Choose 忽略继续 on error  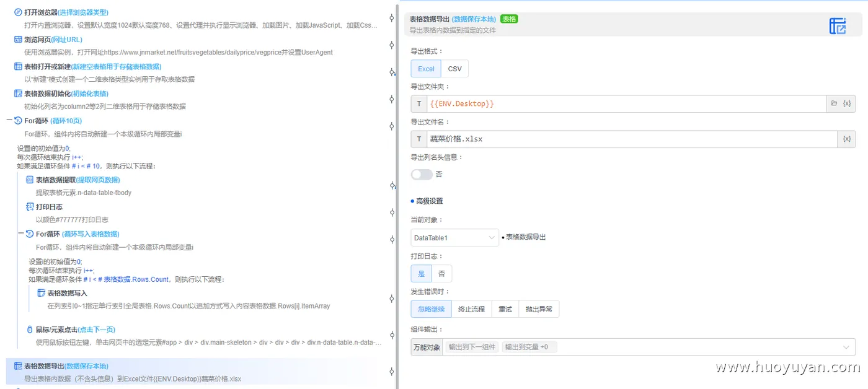point(431,309)
